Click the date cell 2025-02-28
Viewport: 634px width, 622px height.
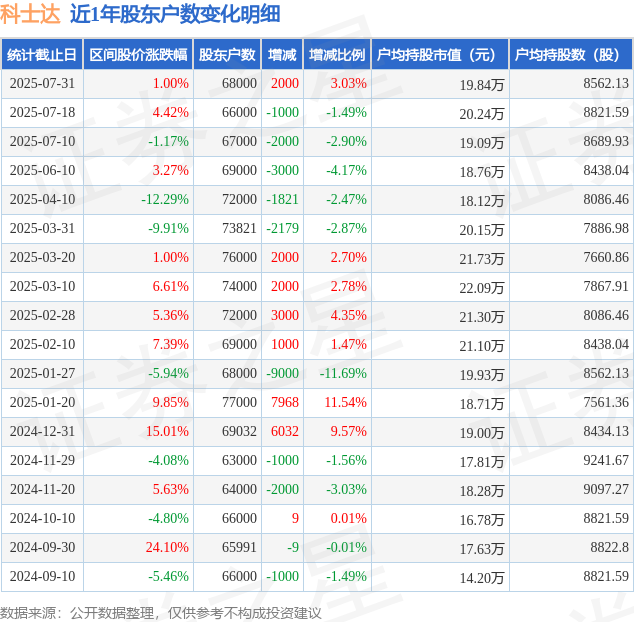[x=42, y=315]
